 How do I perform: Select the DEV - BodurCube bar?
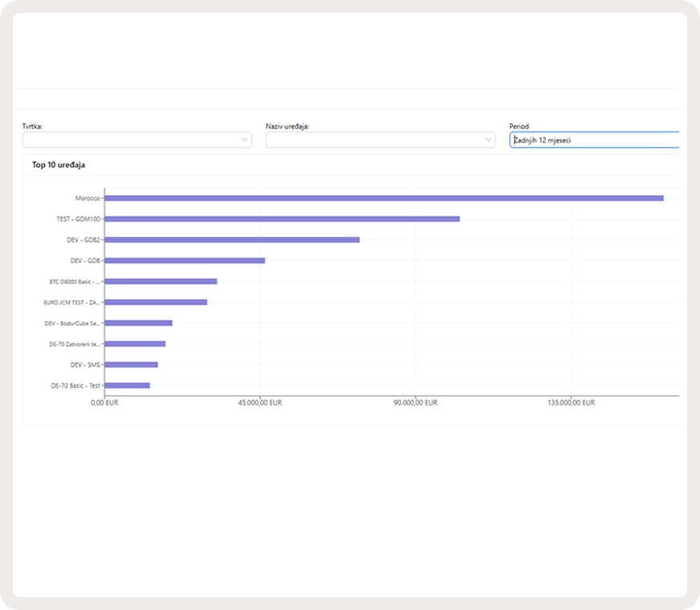tap(138, 323)
